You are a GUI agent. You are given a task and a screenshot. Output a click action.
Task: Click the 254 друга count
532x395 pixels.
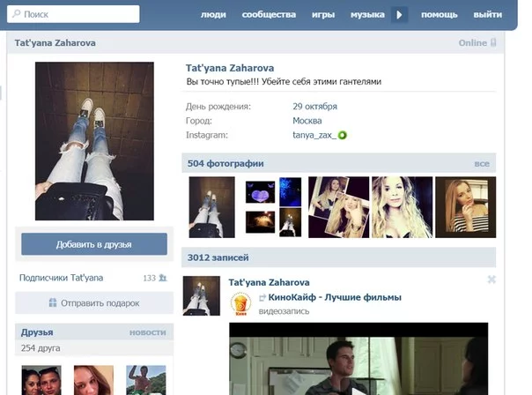coord(41,348)
